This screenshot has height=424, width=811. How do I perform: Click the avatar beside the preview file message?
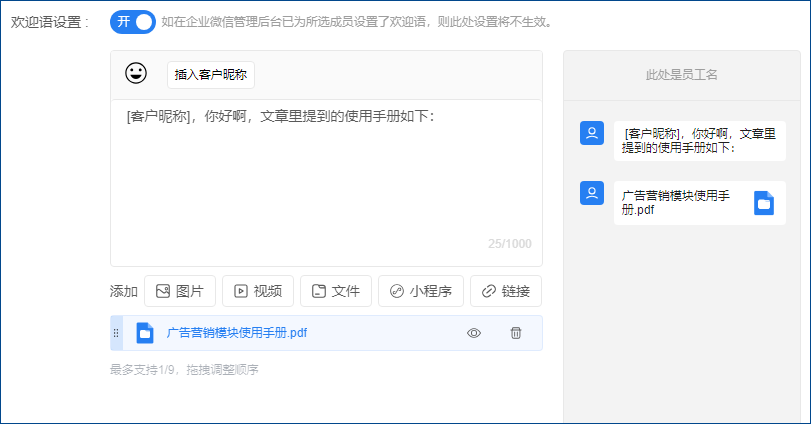coord(592,193)
